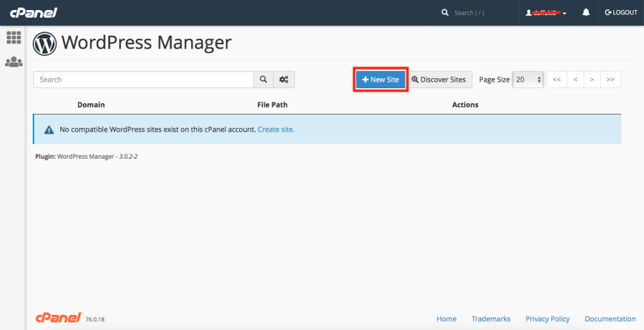Click the cPanel logo in header
Screen dimensions: 644x330
pos(33,13)
